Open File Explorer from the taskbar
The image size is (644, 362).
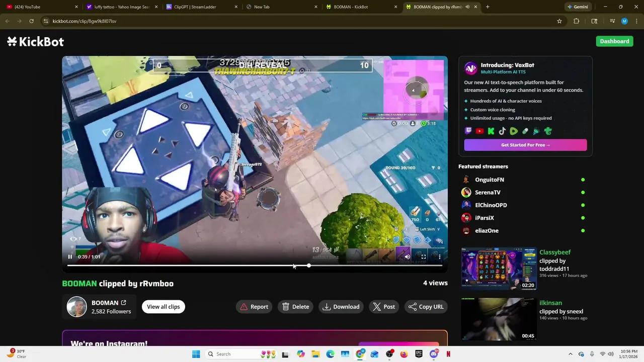[315, 354]
